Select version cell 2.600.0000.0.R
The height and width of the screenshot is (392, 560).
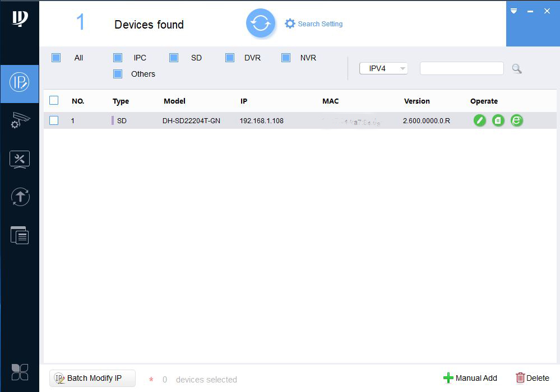coord(427,120)
